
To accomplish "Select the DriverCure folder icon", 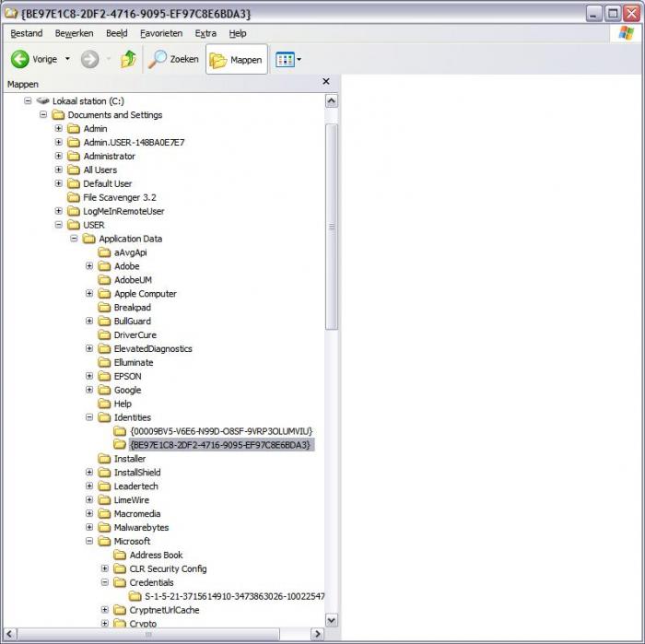I will [104, 334].
